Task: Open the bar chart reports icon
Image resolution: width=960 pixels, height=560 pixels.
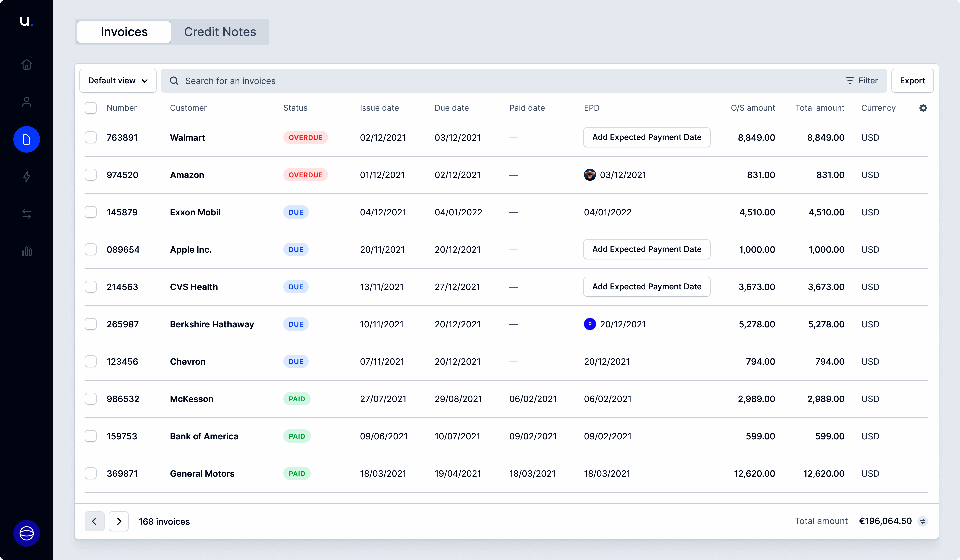Action: [27, 251]
